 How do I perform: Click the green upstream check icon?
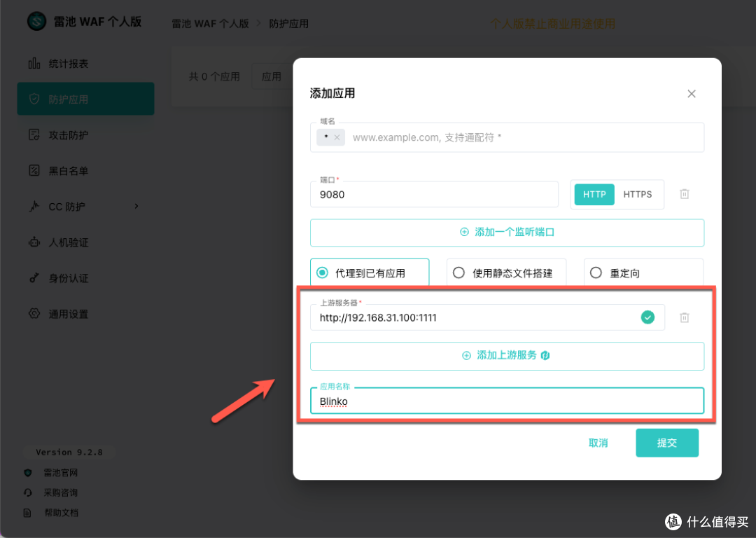coord(647,317)
